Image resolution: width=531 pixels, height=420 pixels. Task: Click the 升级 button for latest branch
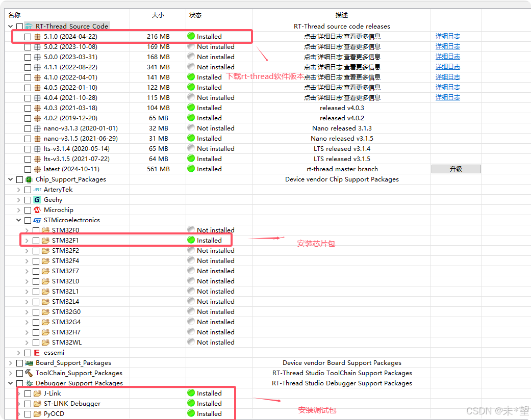[x=456, y=169]
